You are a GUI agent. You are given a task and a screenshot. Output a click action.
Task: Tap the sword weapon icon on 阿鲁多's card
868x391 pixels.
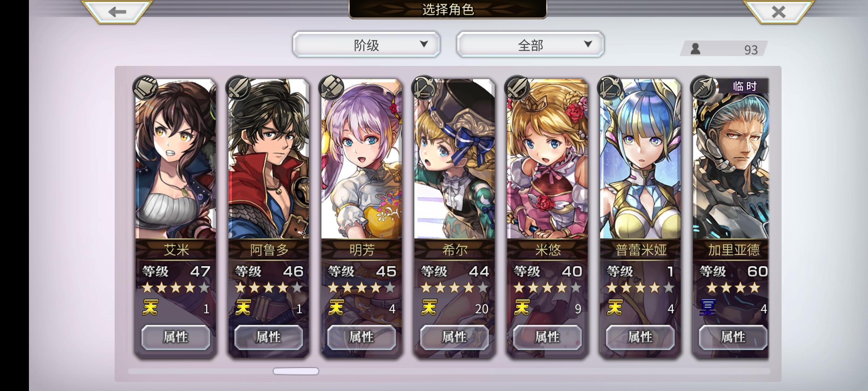point(238,88)
